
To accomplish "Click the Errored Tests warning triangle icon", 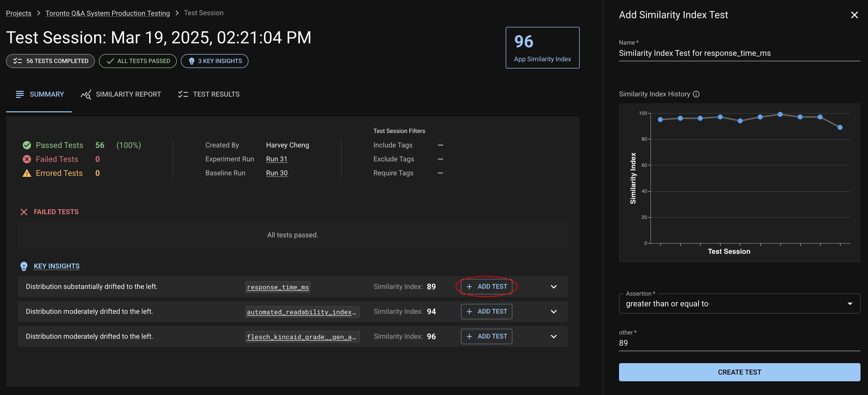I will point(27,173).
